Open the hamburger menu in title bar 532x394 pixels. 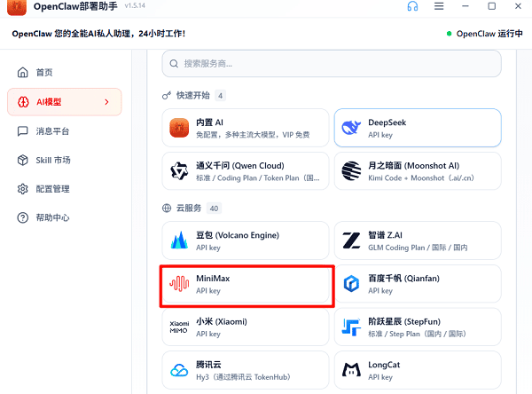coord(439,6)
